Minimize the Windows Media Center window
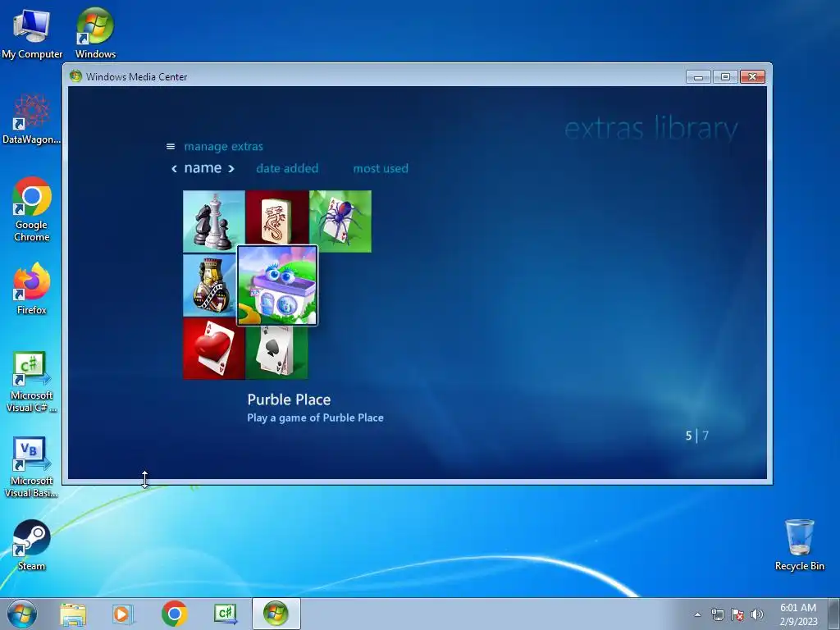Image resolution: width=840 pixels, height=630 pixels. click(698, 76)
